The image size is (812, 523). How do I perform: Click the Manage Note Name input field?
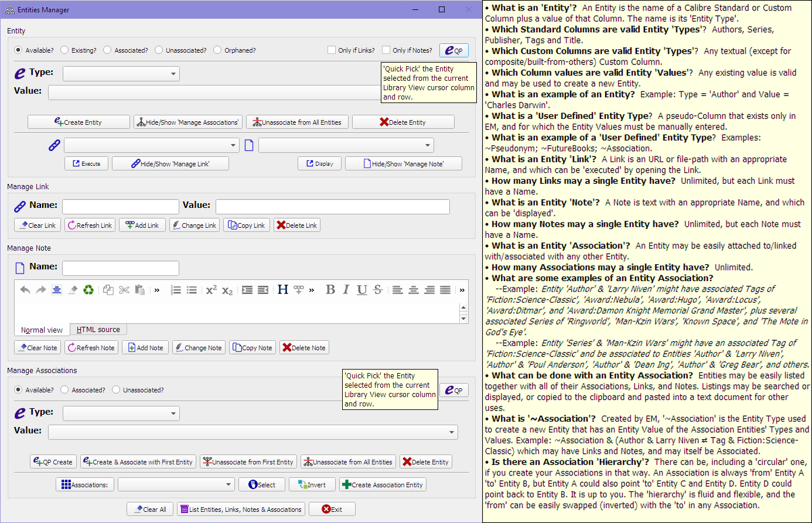[121, 268]
